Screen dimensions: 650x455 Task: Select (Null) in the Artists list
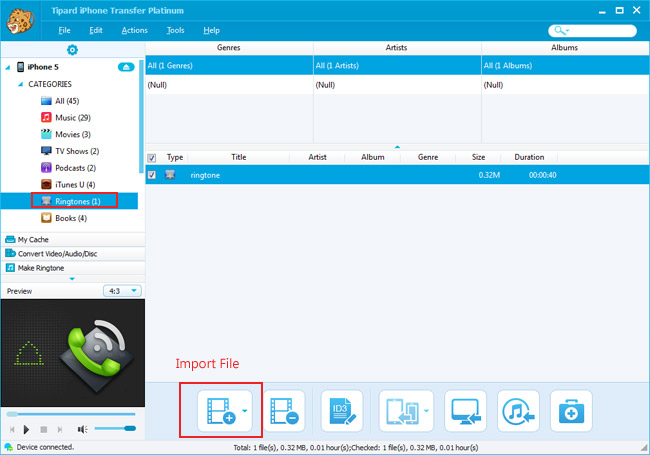(397, 85)
